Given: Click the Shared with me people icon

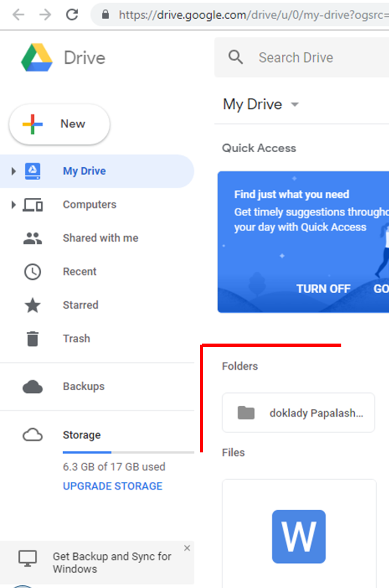Looking at the screenshot, I should click(33, 238).
